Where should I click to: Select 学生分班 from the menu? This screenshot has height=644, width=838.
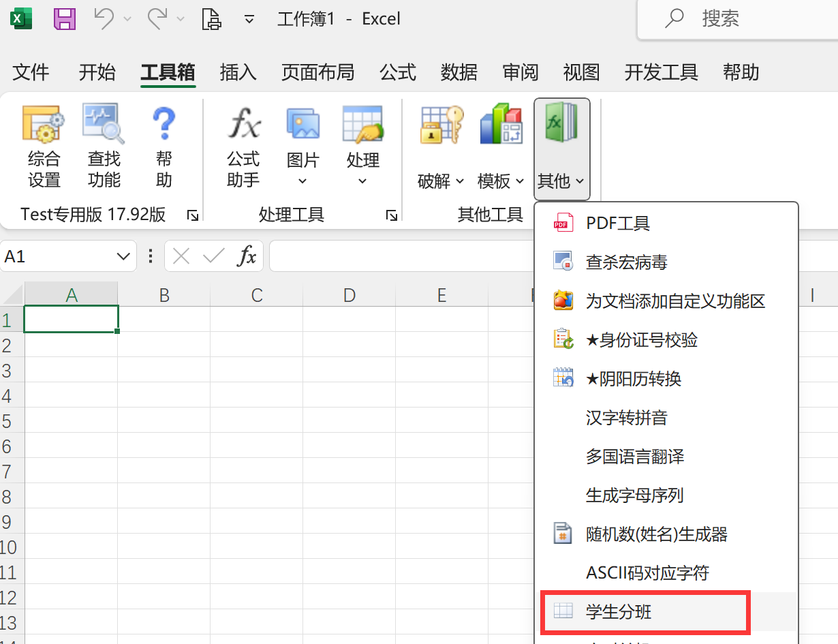619,611
